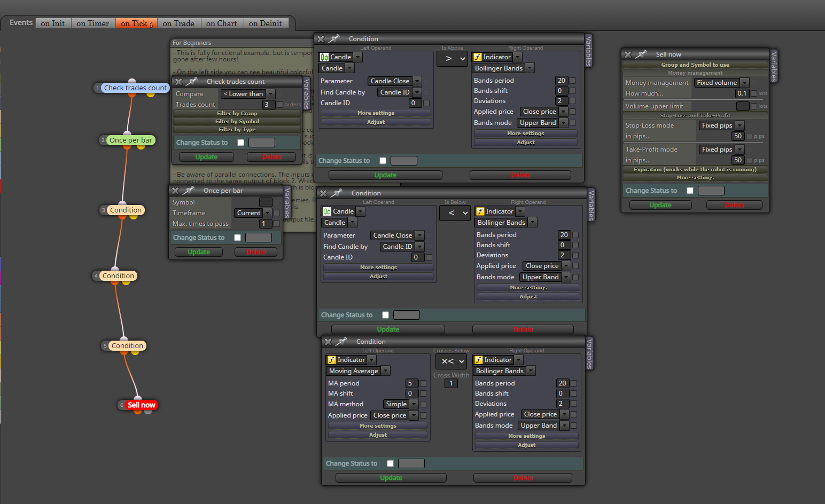Tick checkbox next to How much lots
Screen dimensions: 825x504
pyautogui.click(x=754, y=93)
